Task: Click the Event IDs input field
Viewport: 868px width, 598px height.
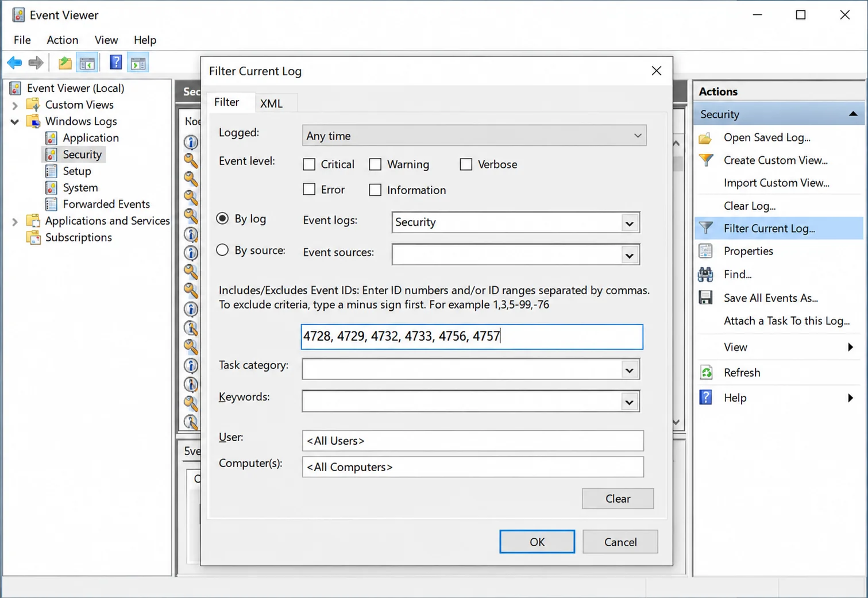Action: [472, 337]
